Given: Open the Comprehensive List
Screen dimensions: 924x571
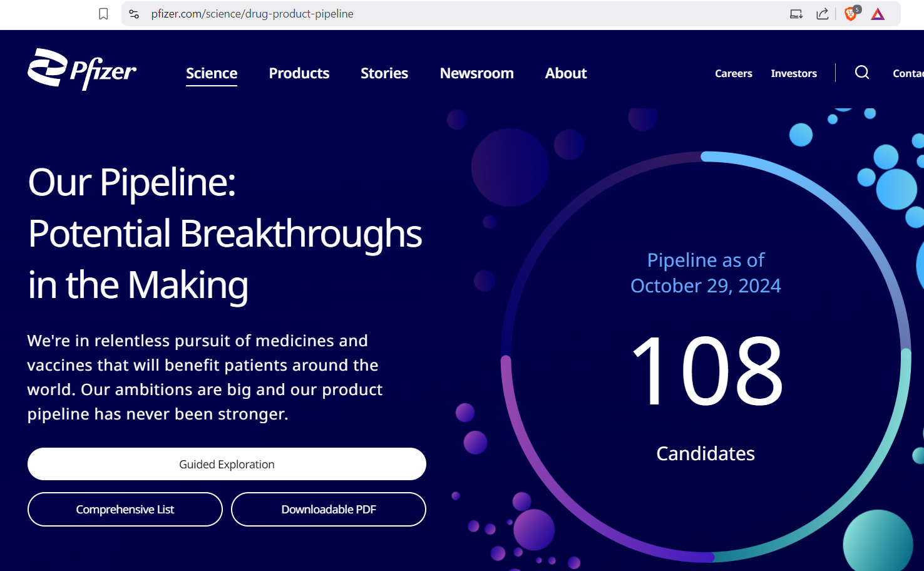Looking at the screenshot, I should tap(125, 510).
